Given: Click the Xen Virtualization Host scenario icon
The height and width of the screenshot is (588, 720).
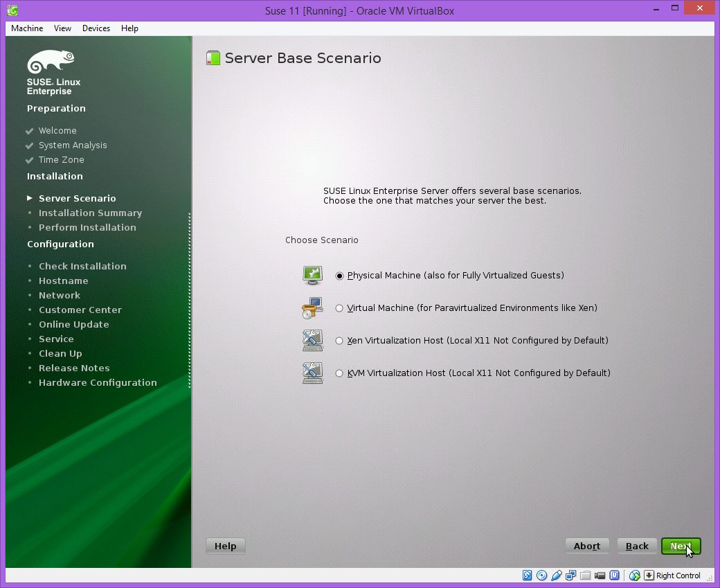Looking at the screenshot, I should [313, 340].
